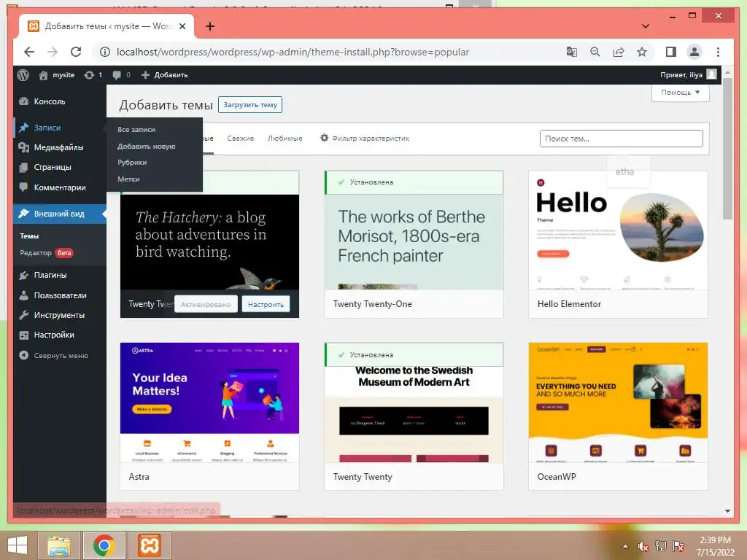The width and height of the screenshot is (747, 560).
Task: Switch to Любимые themes tab
Action: [285, 139]
